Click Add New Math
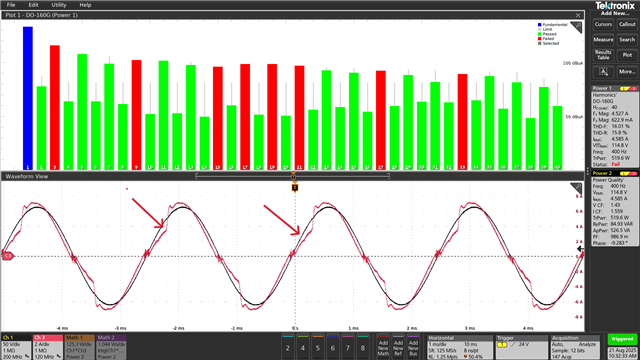 [x=383, y=347]
